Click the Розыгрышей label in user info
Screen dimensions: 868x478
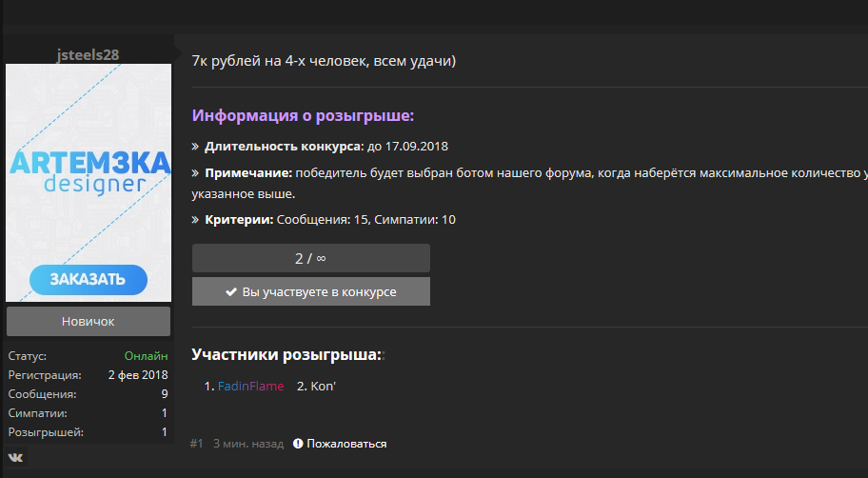coord(46,432)
